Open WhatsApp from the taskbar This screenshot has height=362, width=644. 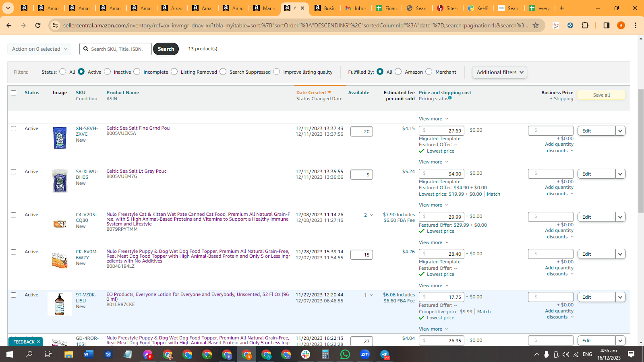tap(345, 354)
